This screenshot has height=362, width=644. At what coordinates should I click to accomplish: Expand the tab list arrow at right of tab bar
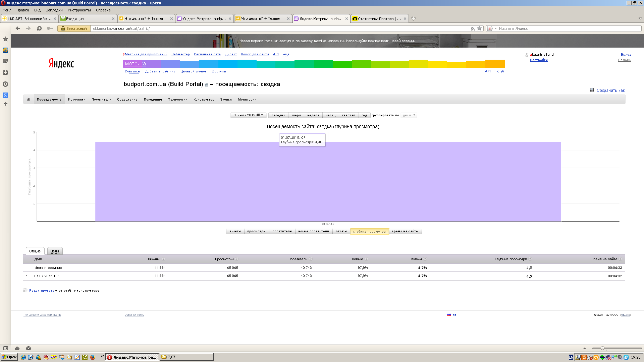click(640, 18)
